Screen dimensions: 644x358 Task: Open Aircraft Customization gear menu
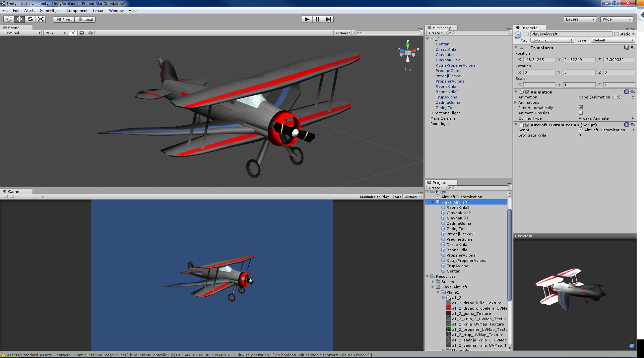[x=632, y=125]
